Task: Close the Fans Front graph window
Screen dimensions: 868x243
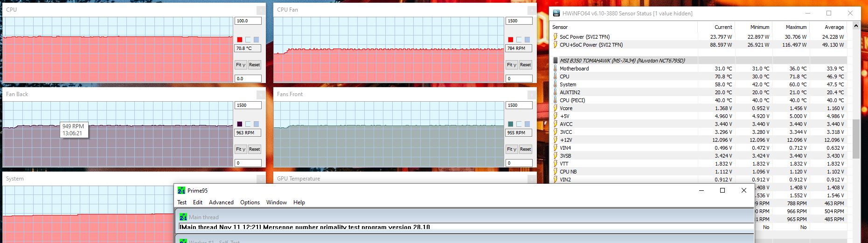Action: pos(532,95)
